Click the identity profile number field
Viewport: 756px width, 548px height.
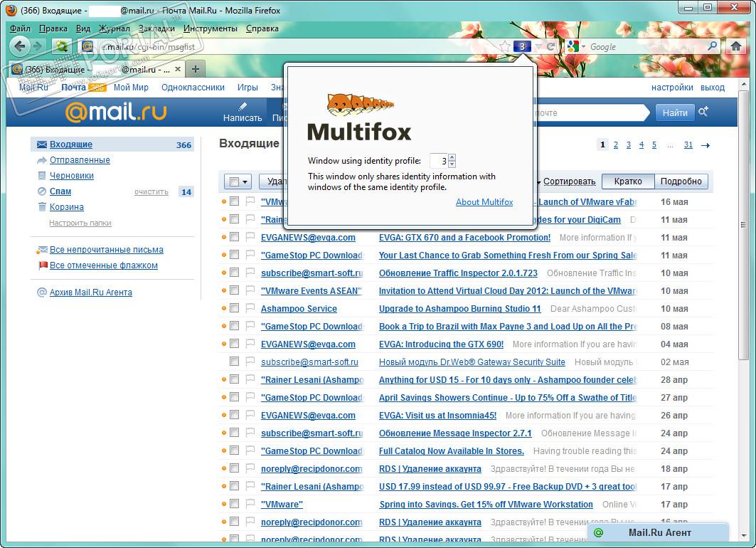coord(438,161)
